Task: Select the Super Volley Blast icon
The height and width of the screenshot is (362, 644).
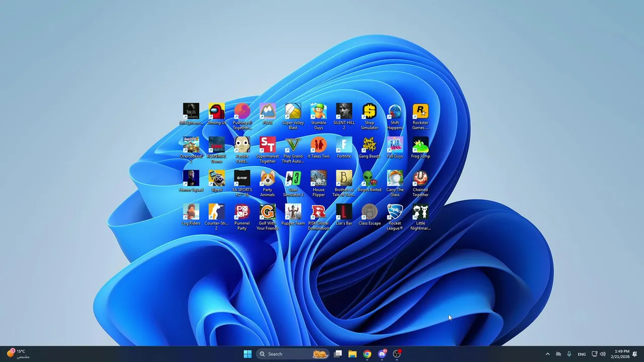Action: [x=293, y=117]
